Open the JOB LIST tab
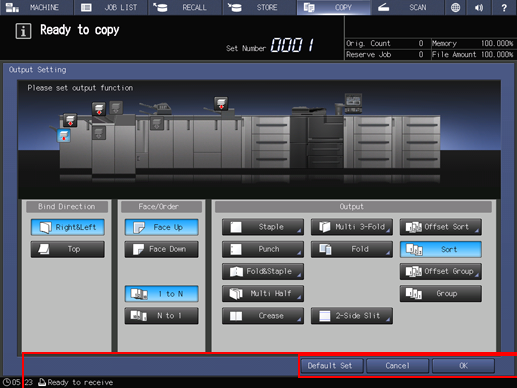517x388 pixels. coord(111,7)
